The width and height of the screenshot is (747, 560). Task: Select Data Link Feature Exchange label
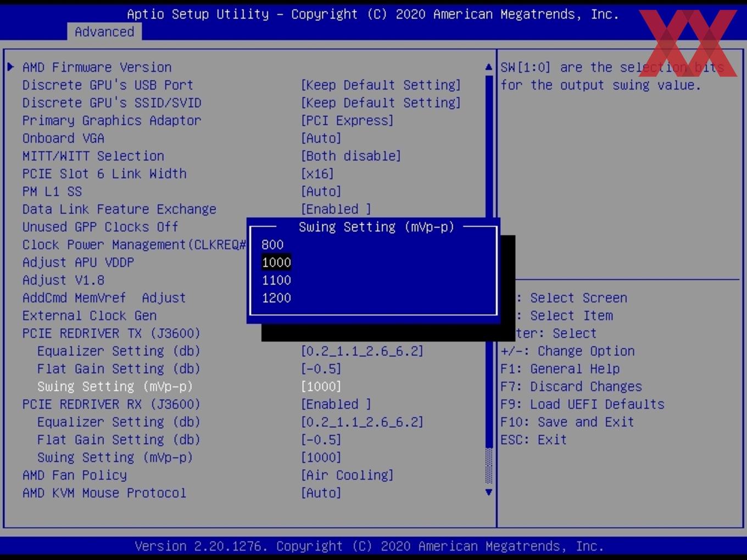[x=119, y=209]
